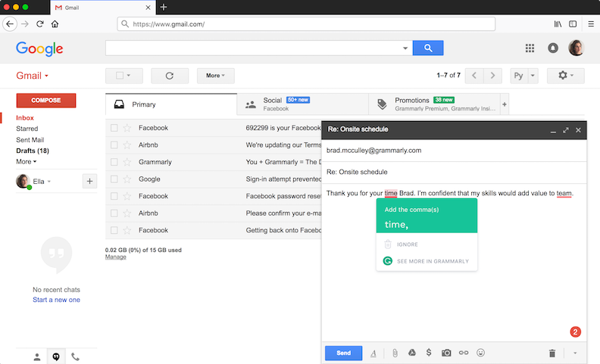Go to older messages page arrow
Screen dimensions: 600x364
click(493, 76)
